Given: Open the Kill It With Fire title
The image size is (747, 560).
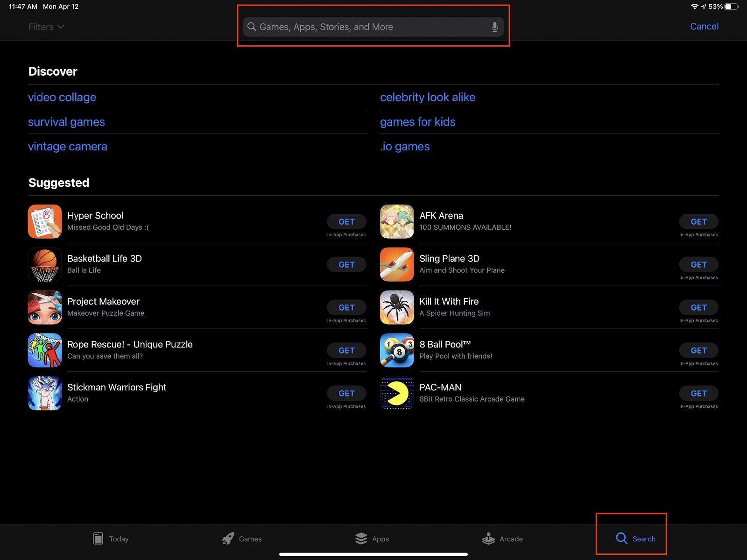Looking at the screenshot, I should [x=449, y=302].
